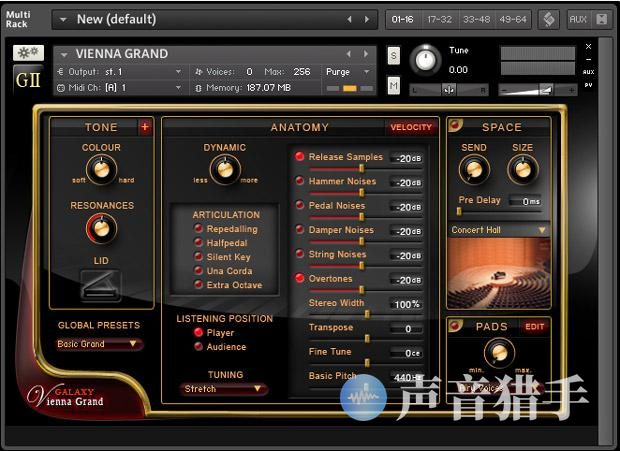
Task: Click the PADS EDIT button
Action: pyautogui.click(x=534, y=327)
